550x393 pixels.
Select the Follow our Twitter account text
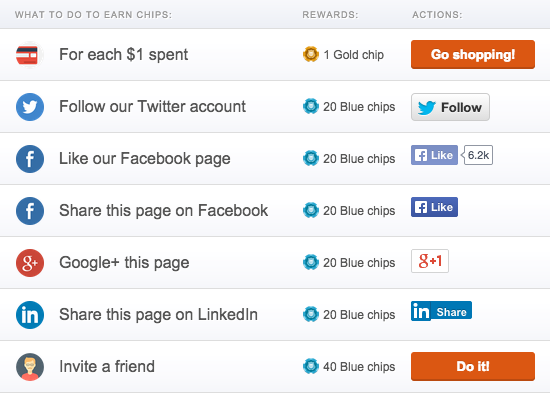[152, 106]
